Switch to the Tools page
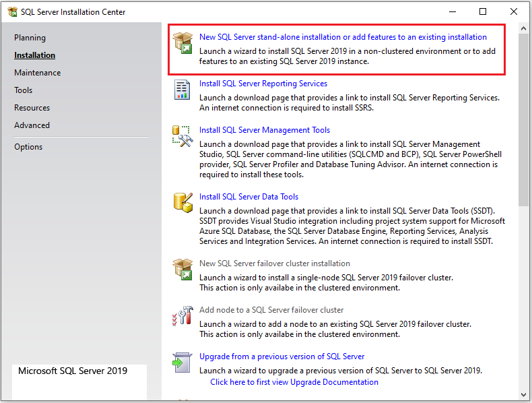532x403 pixels. pos(24,90)
